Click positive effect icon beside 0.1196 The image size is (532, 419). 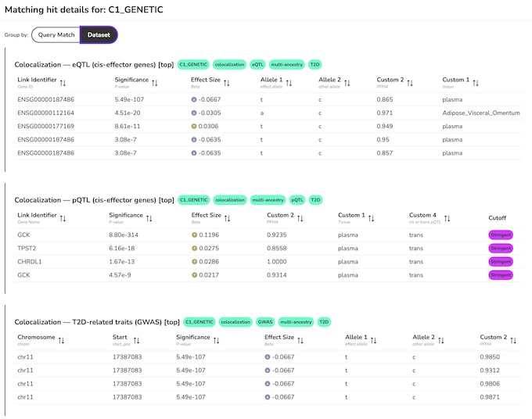[x=194, y=235]
